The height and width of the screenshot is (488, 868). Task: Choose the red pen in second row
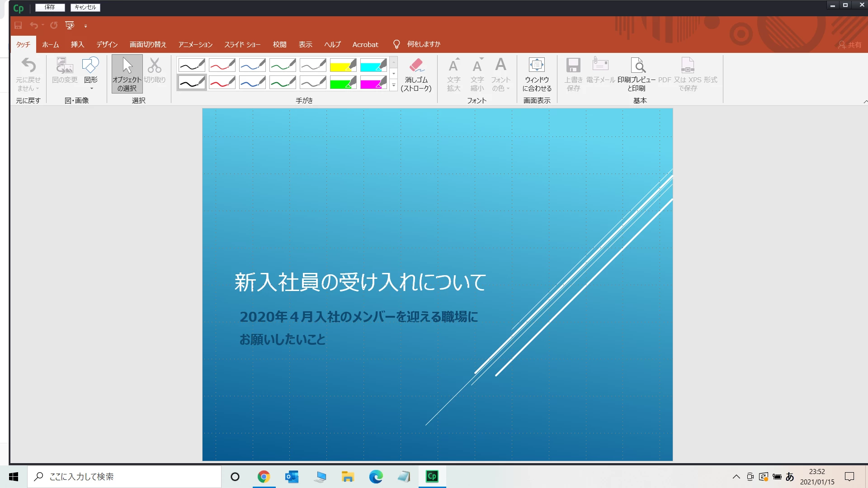pyautogui.click(x=222, y=83)
